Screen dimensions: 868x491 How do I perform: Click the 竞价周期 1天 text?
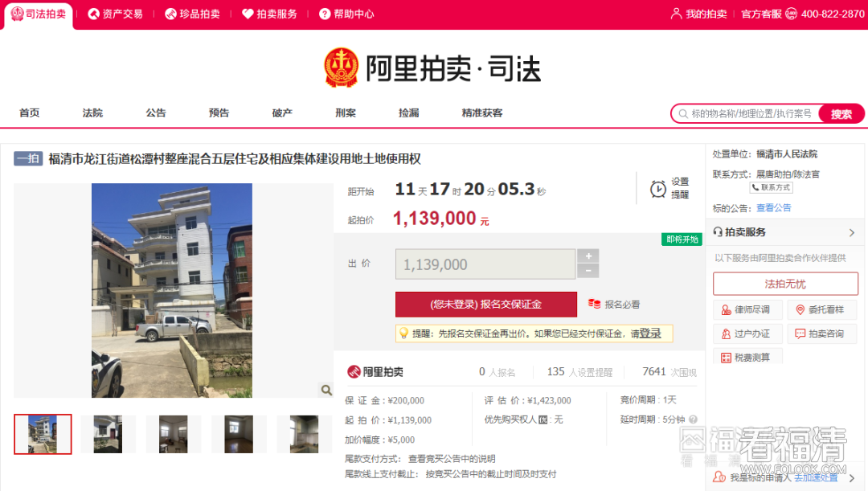[x=649, y=399]
